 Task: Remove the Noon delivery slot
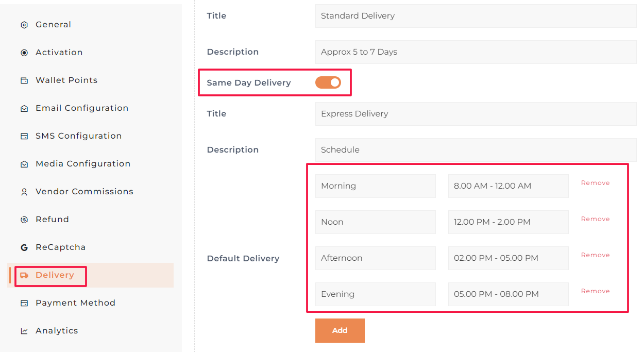click(595, 219)
